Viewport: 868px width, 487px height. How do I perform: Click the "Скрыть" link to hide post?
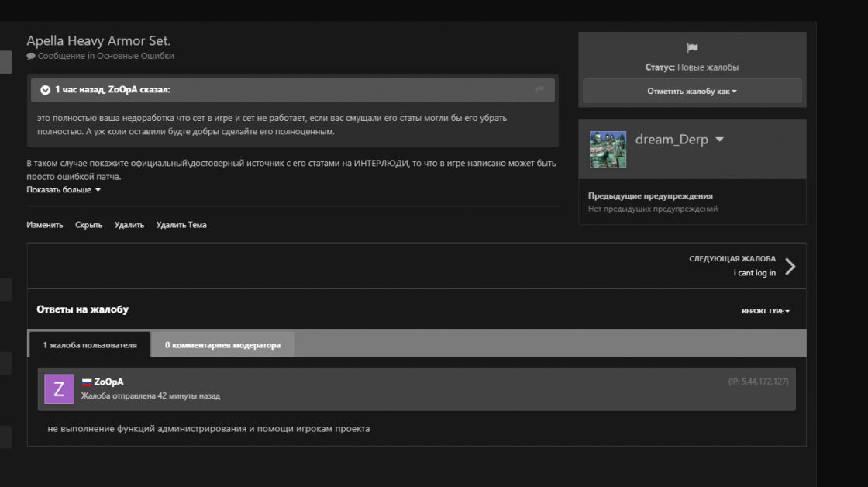point(88,225)
